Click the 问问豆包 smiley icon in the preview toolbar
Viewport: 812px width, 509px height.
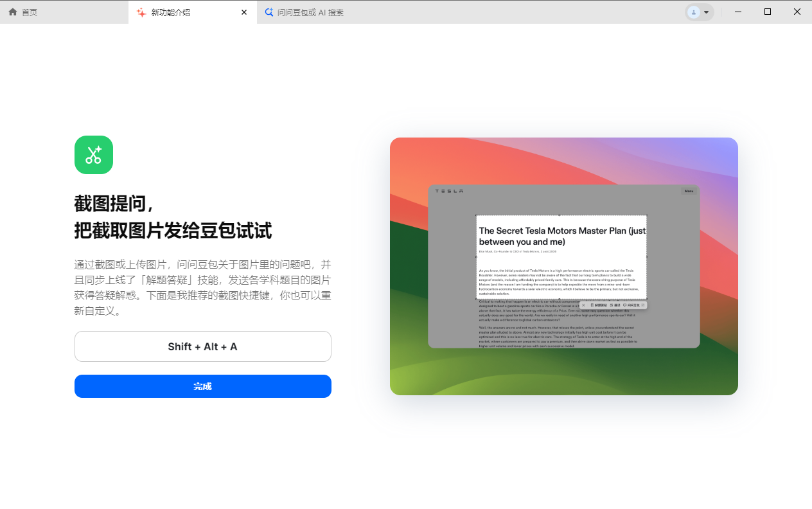(x=624, y=305)
